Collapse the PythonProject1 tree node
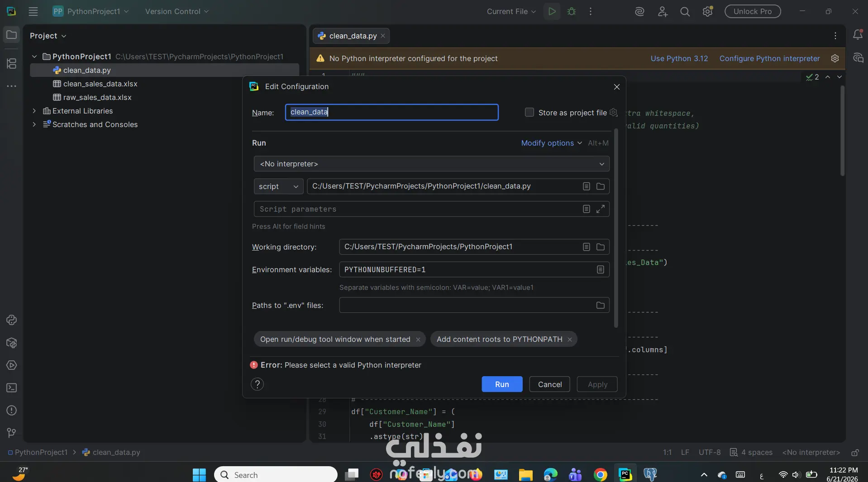This screenshot has height=482, width=868. point(34,57)
